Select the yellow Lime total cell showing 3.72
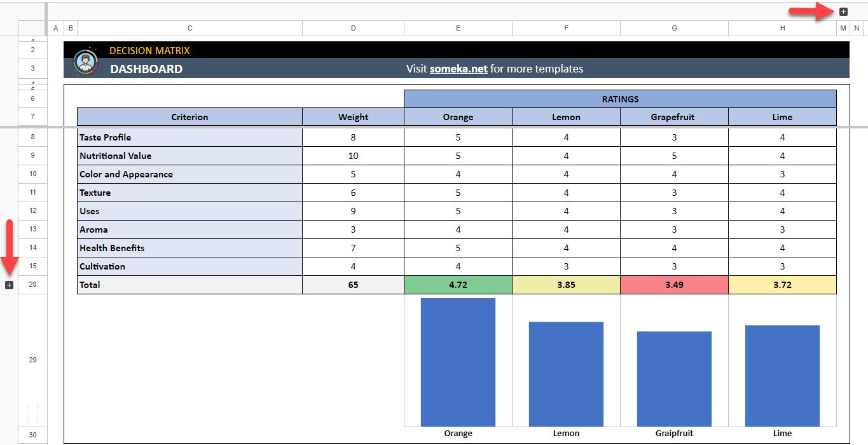This screenshot has width=868, height=445. pos(782,285)
